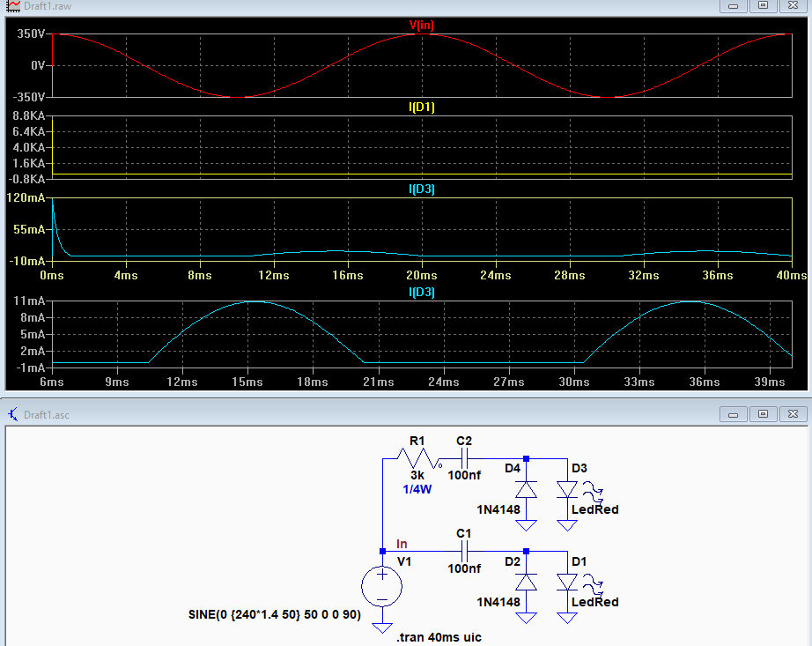Minimize the Draft1.raw window

[734, 5]
